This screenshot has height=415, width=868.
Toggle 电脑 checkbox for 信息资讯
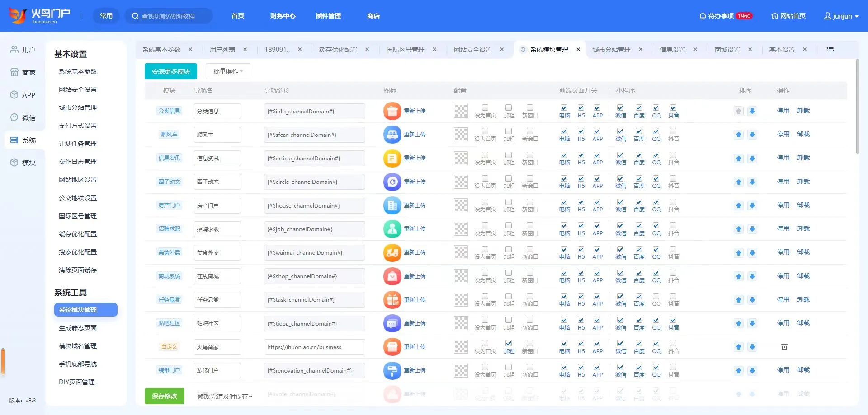pyautogui.click(x=564, y=155)
